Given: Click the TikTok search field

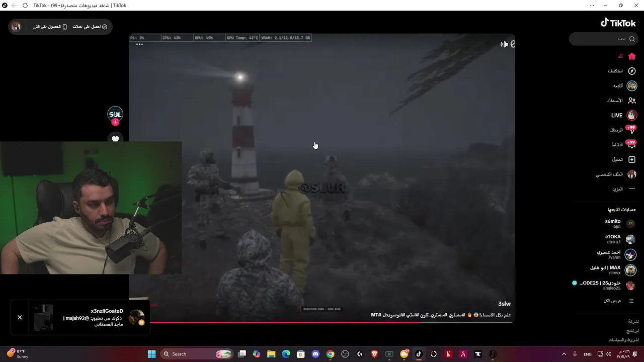Looking at the screenshot, I should 603,39.
